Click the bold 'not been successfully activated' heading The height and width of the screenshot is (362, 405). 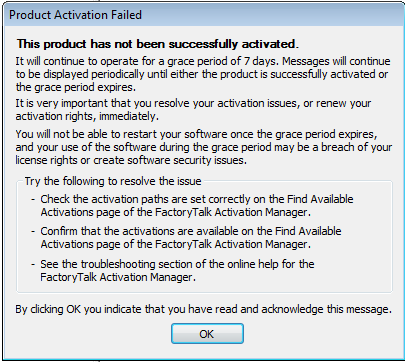click(x=158, y=44)
